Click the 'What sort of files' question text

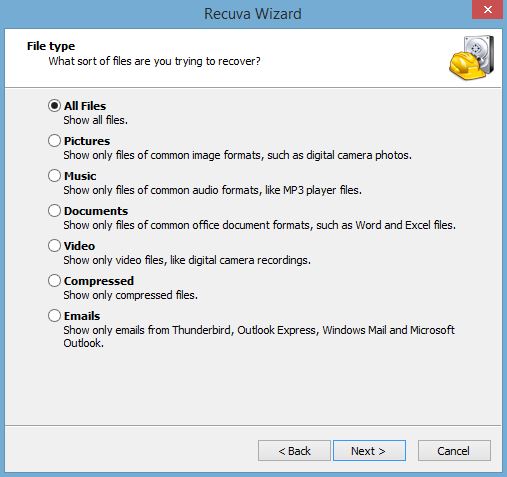(x=154, y=61)
